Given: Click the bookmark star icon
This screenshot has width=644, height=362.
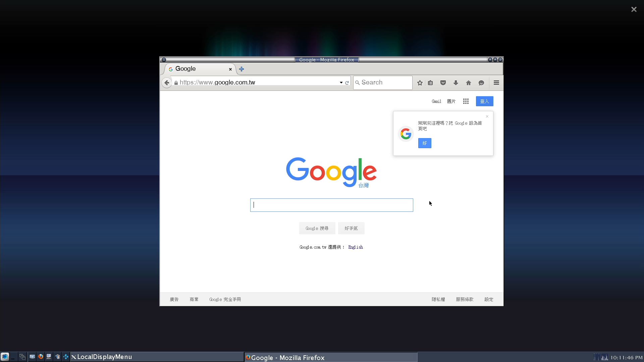Looking at the screenshot, I should pos(420,83).
